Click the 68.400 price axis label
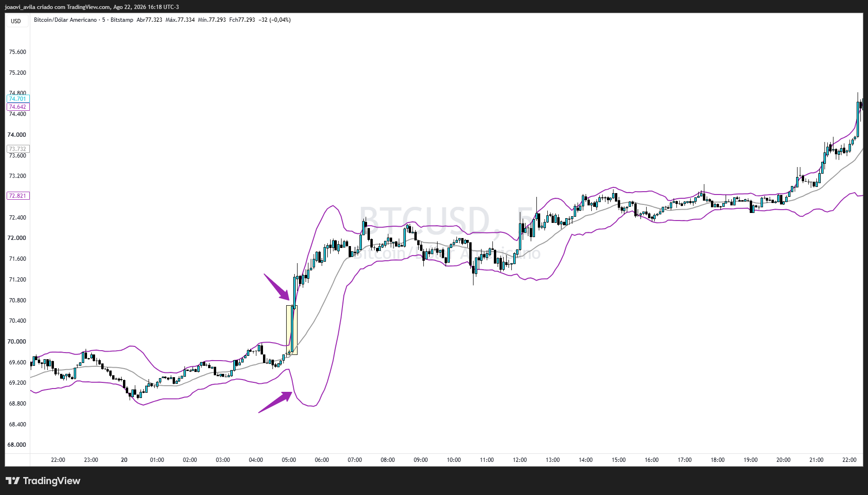868x495 pixels. 18,424
